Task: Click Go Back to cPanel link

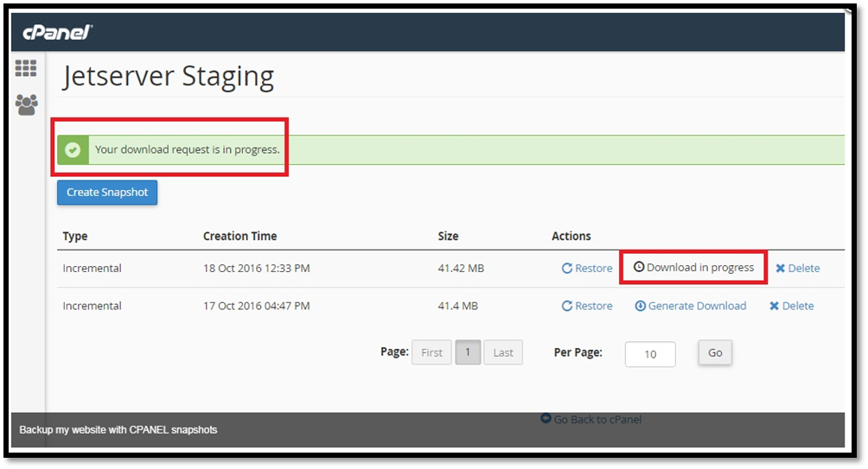Action: click(590, 419)
